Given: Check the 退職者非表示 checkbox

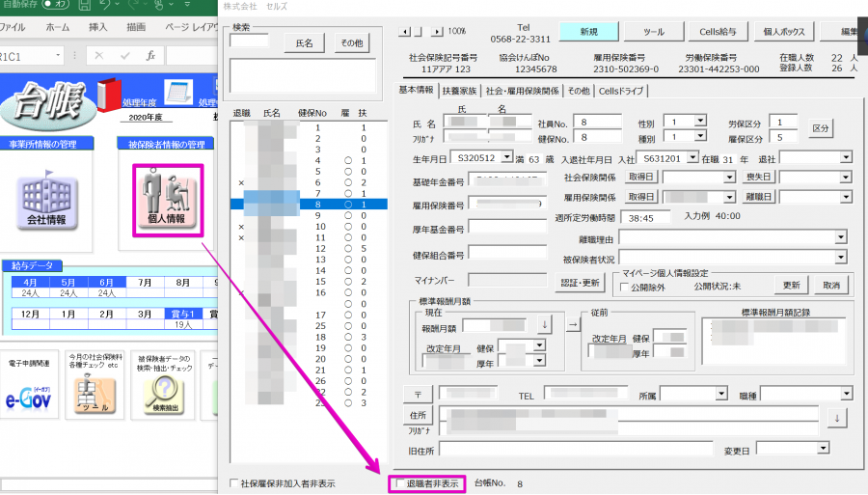Looking at the screenshot, I should coord(400,483).
